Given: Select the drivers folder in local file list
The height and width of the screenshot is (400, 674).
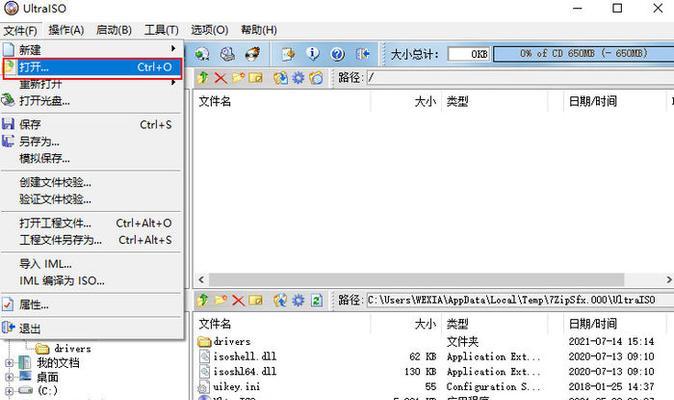Looking at the screenshot, I should (x=232, y=342).
